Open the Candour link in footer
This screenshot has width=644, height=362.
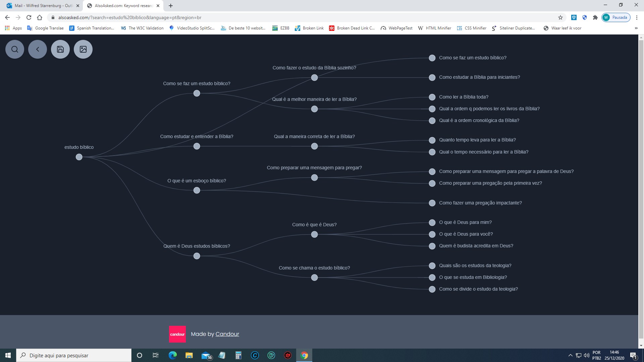(227, 334)
